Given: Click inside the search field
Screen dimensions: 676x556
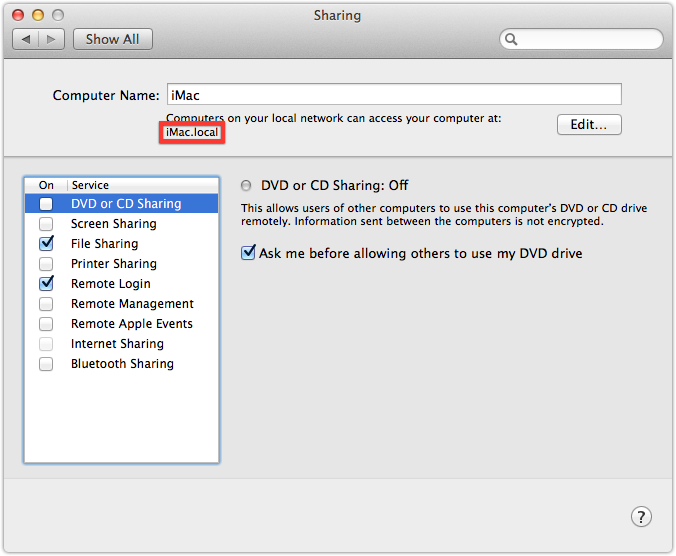Looking at the screenshot, I should (581, 39).
